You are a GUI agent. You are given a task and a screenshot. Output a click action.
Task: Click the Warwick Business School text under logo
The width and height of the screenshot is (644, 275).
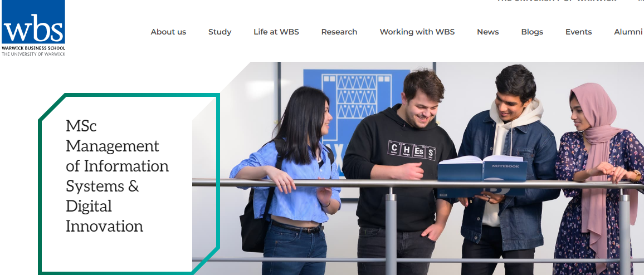(33, 48)
